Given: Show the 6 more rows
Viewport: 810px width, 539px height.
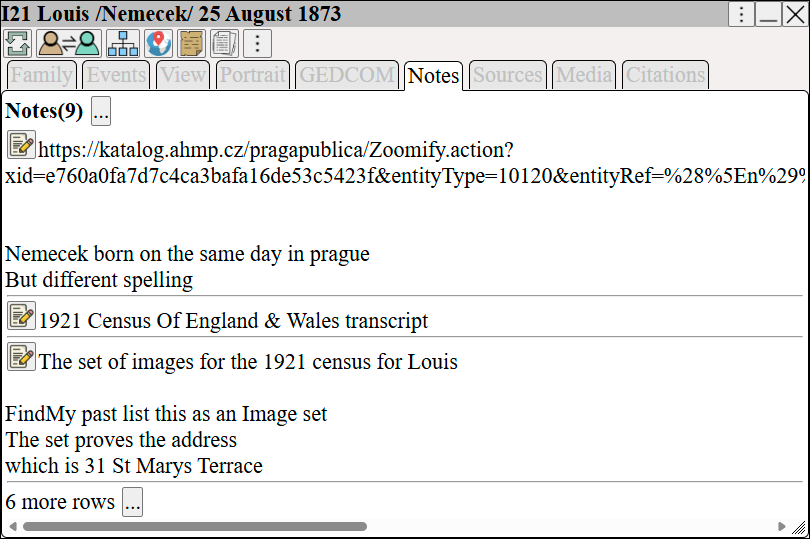Looking at the screenshot, I should click(132, 502).
